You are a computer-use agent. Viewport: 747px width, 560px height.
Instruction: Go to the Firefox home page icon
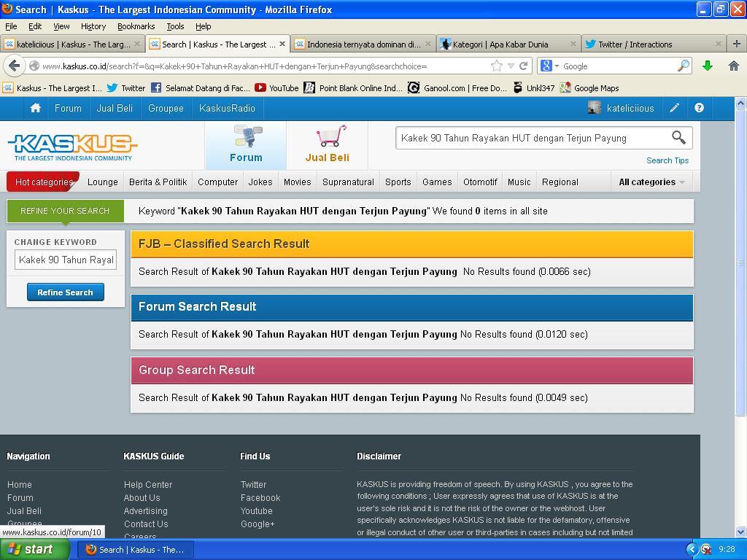point(734,66)
